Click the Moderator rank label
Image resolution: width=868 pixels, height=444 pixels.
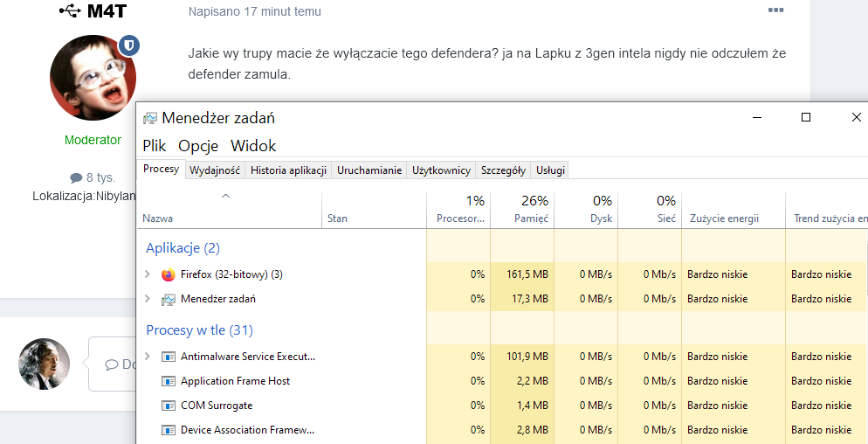[x=93, y=140]
